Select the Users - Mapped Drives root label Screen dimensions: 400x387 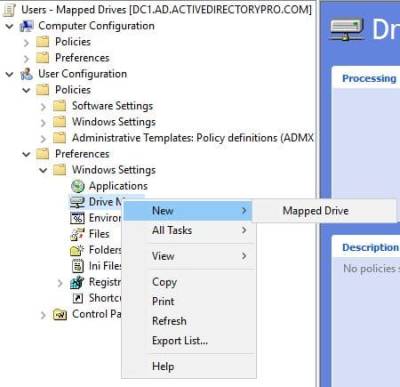click(x=167, y=10)
